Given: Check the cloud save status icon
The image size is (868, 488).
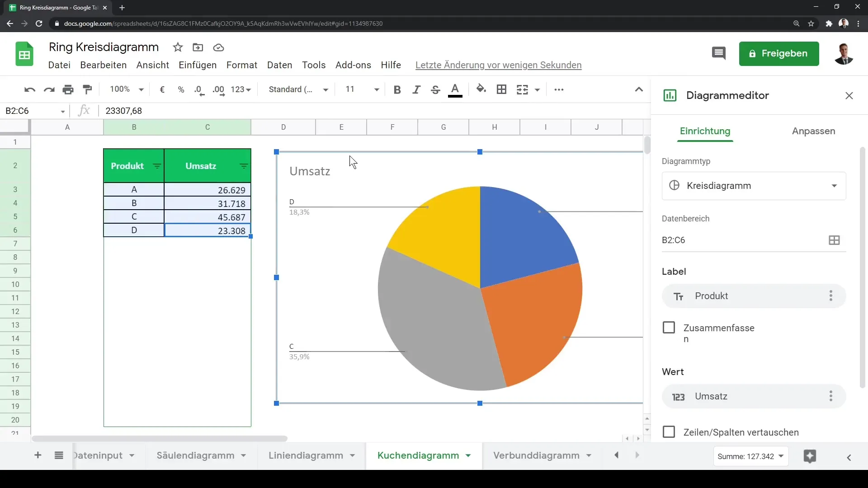Looking at the screenshot, I should (x=219, y=47).
